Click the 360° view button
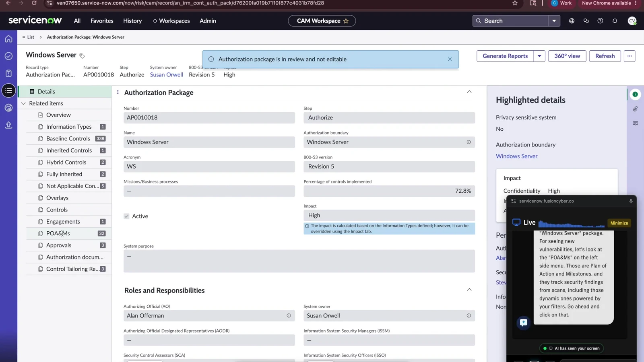Screen dimensions: 644x362 (x=567, y=56)
